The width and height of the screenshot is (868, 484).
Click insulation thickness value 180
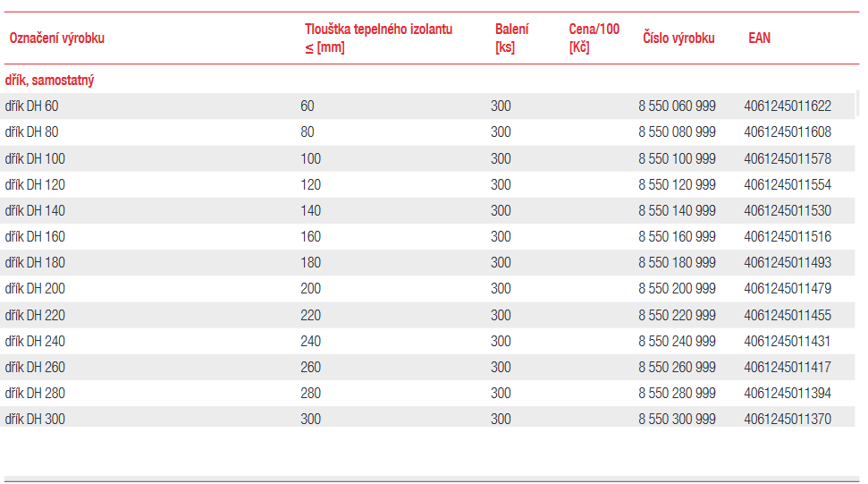[311, 263]
